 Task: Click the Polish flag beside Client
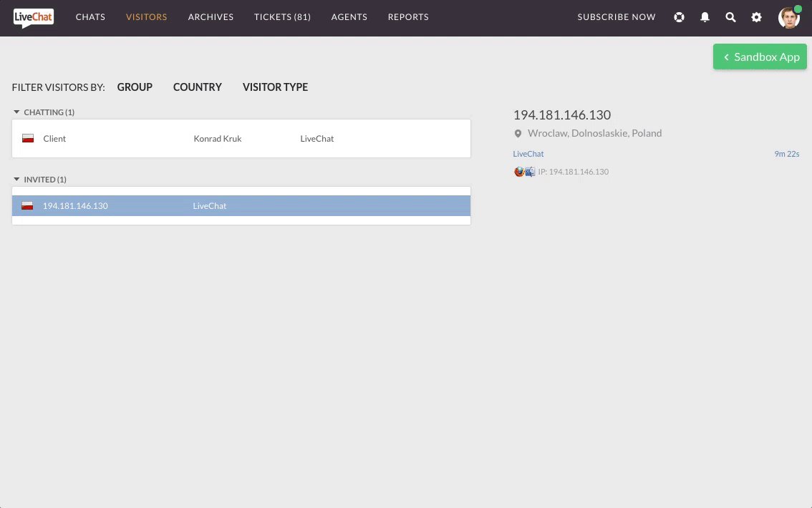click(x=27, y=137)
